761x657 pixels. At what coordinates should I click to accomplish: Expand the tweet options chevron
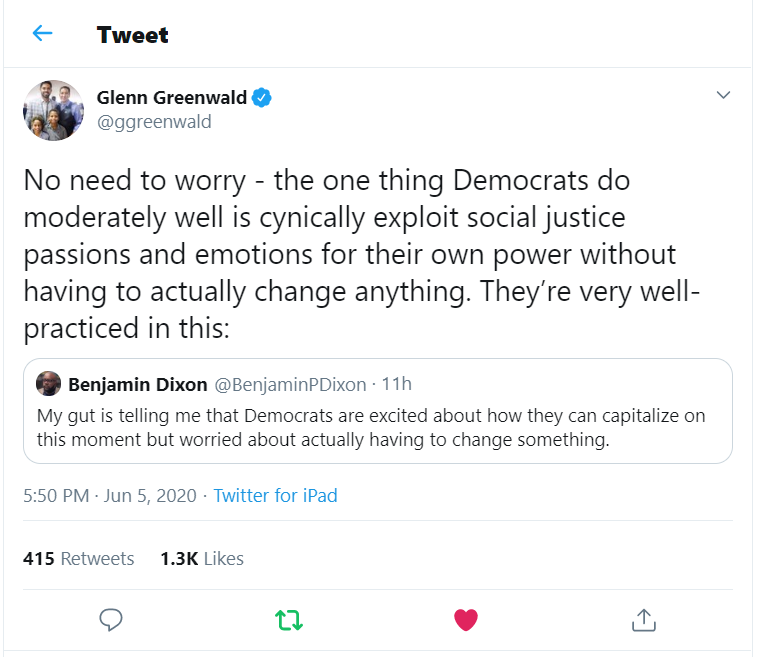pos(724,96)
